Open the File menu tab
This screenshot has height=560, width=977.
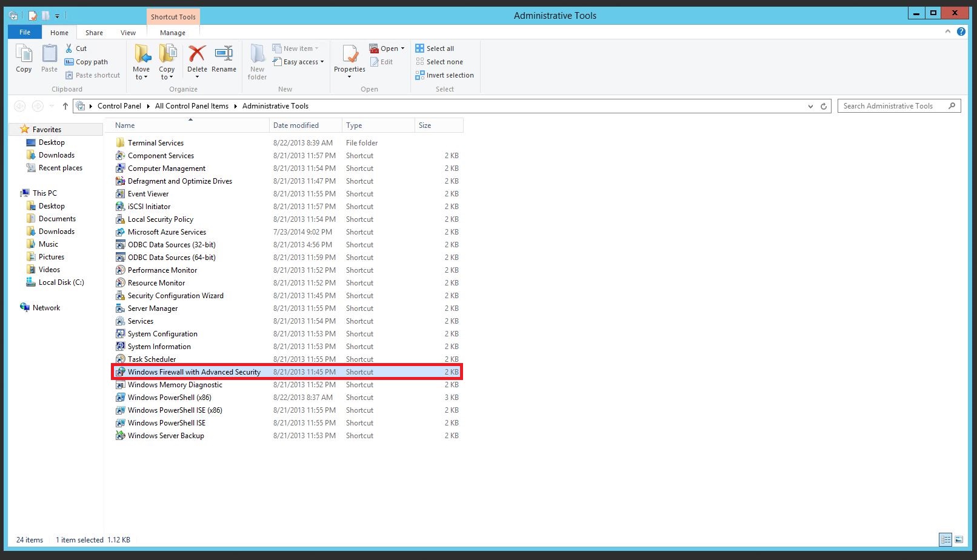(x=25, y=32)
